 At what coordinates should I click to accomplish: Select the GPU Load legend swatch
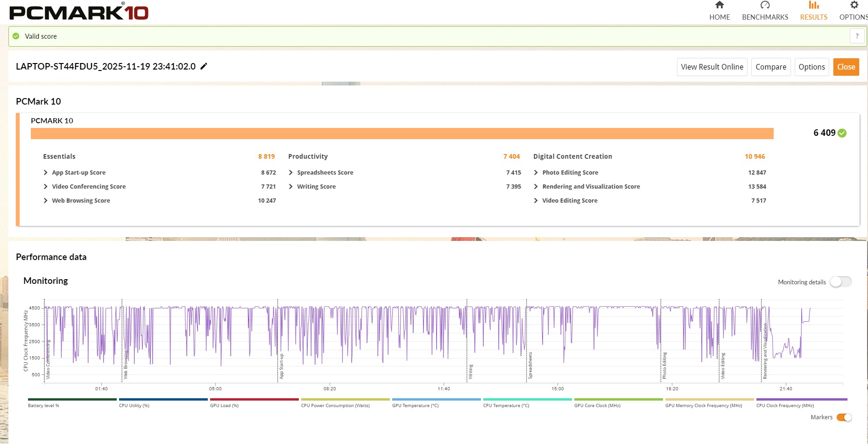(x=254, y=400)
